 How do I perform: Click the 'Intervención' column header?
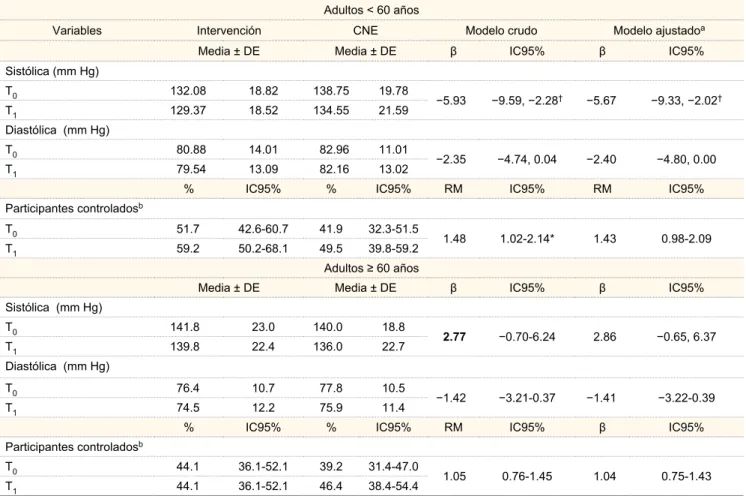229,30
